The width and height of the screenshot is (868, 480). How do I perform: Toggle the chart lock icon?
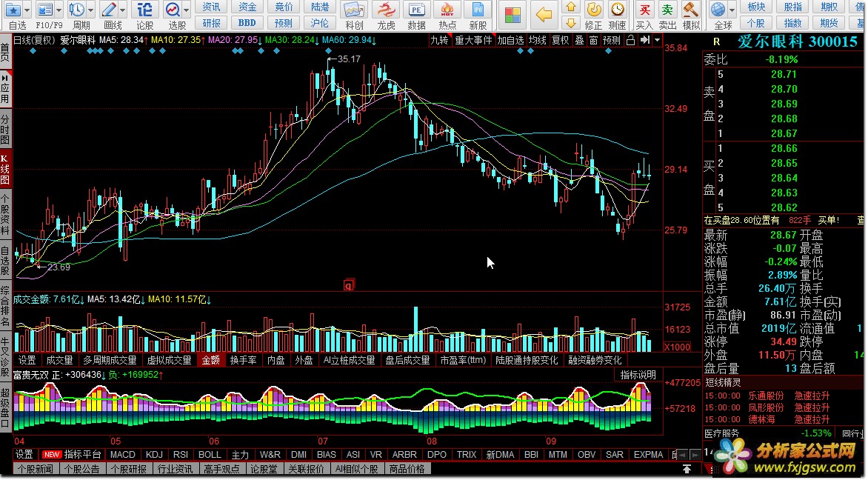(x=630, y=40)
